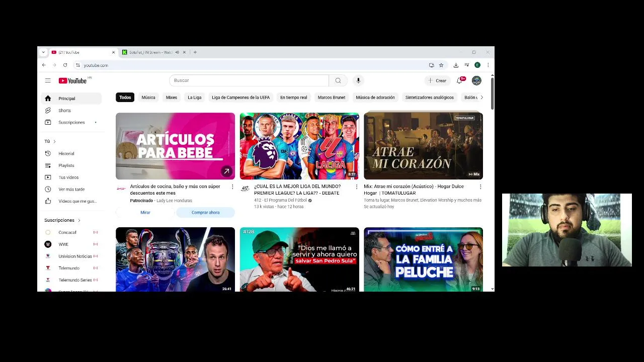Open options menu for Atrae mi corazón mix
Viewport: 644px width, 362px height.
click(x=480, y=187)
